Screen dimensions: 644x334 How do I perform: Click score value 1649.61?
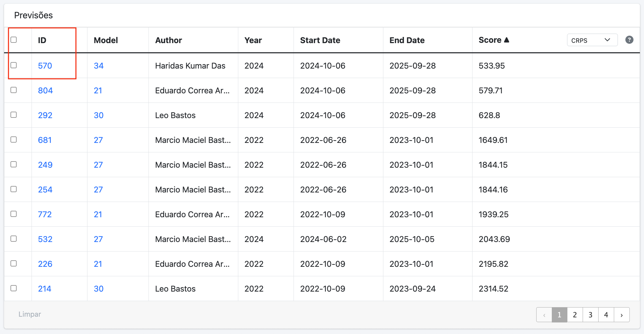(493, 140)
